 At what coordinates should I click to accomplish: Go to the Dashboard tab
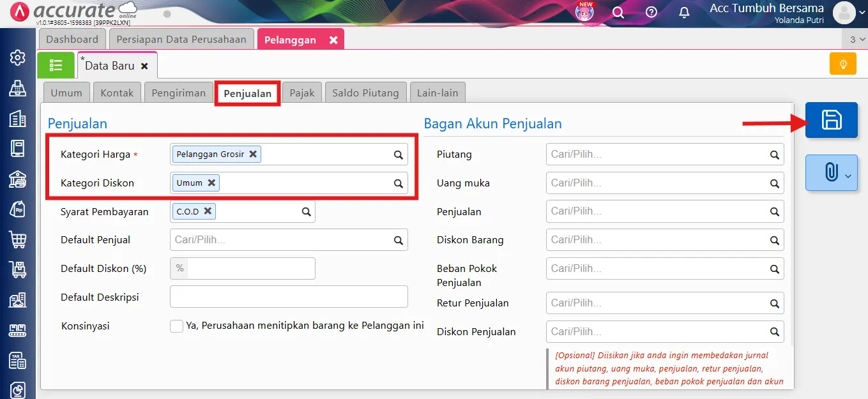pos(72,39)
